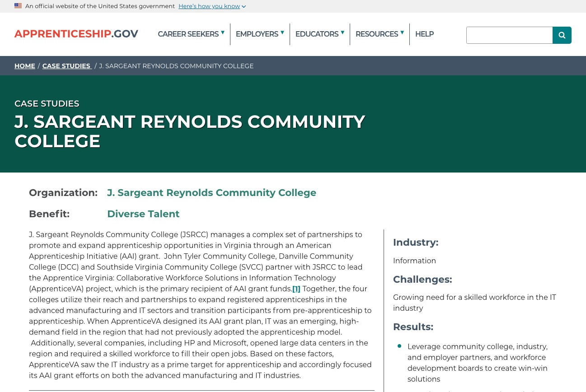Click the "Benefit:" label
Viewport: 586px width, 392px height.
point(49,214)
